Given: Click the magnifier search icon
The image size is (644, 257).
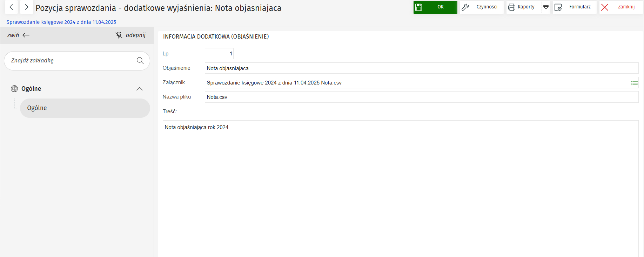Looking at the screenshot, I should tap(140, 61).
